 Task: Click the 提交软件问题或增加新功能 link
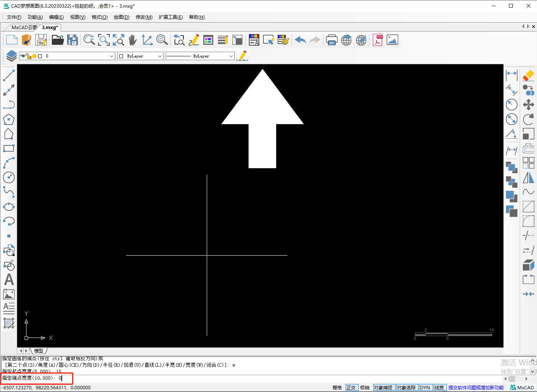click(476, 387)
